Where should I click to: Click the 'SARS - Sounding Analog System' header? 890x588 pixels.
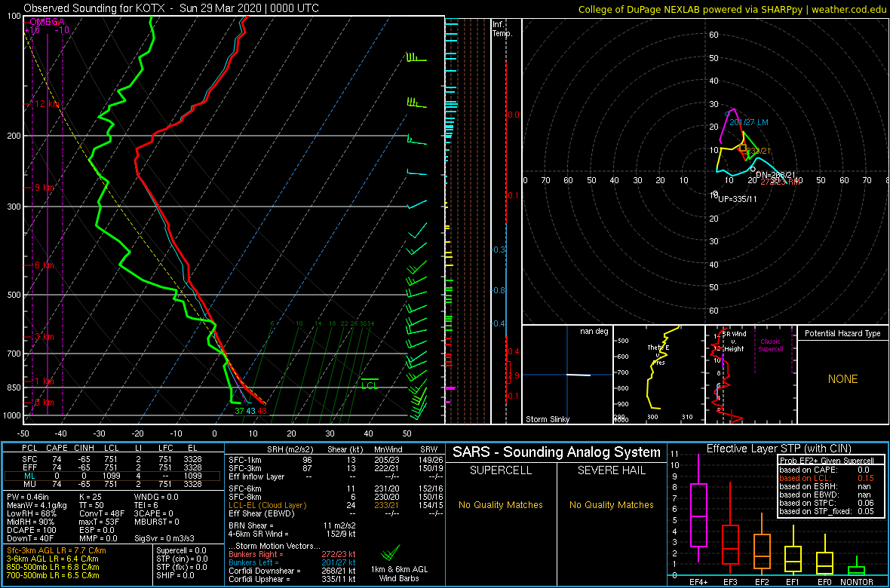click(557, 452)
